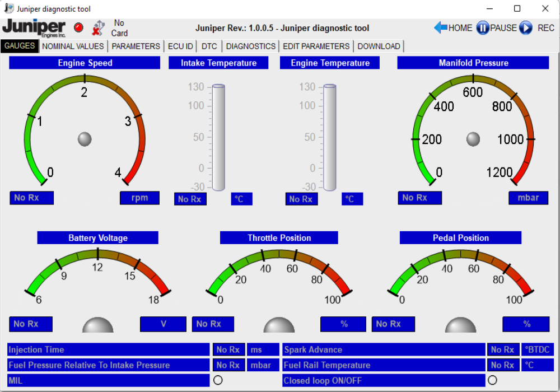The height and width of the screenshot is (392, 560).
Task: Click the Engine Speed No Rx readout
Action: point(31,198)
